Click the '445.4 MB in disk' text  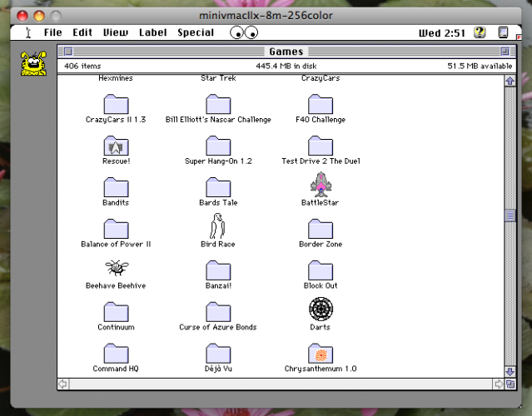tap(286, 66)
